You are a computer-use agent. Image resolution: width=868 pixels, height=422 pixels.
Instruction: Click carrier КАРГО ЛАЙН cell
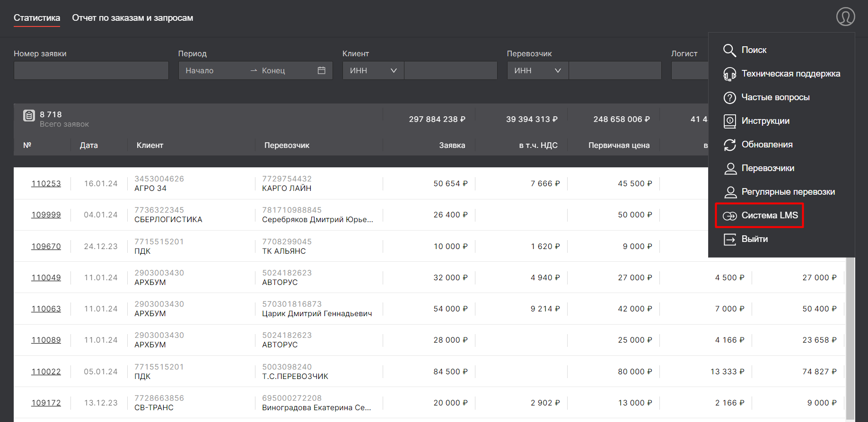[287, 188]
